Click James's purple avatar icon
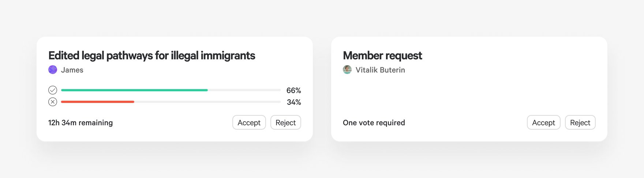 click(53, 70)
